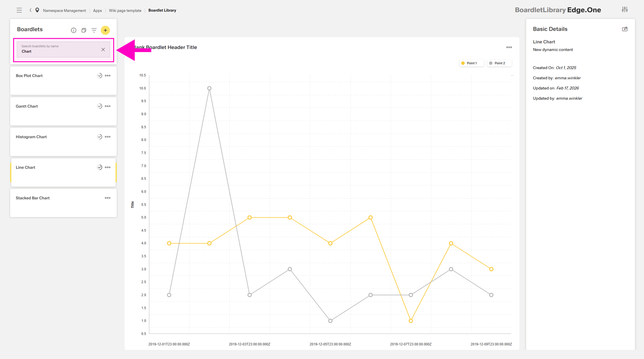
Task: Open settings sliders icon at top right
Action: pyautogui.click(x=625, y=10)
